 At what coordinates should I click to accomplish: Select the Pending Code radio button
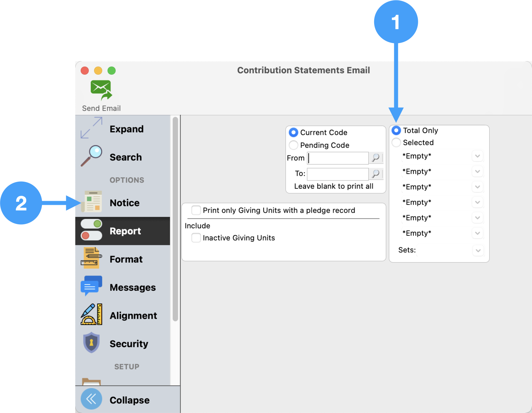coord(294,145)
